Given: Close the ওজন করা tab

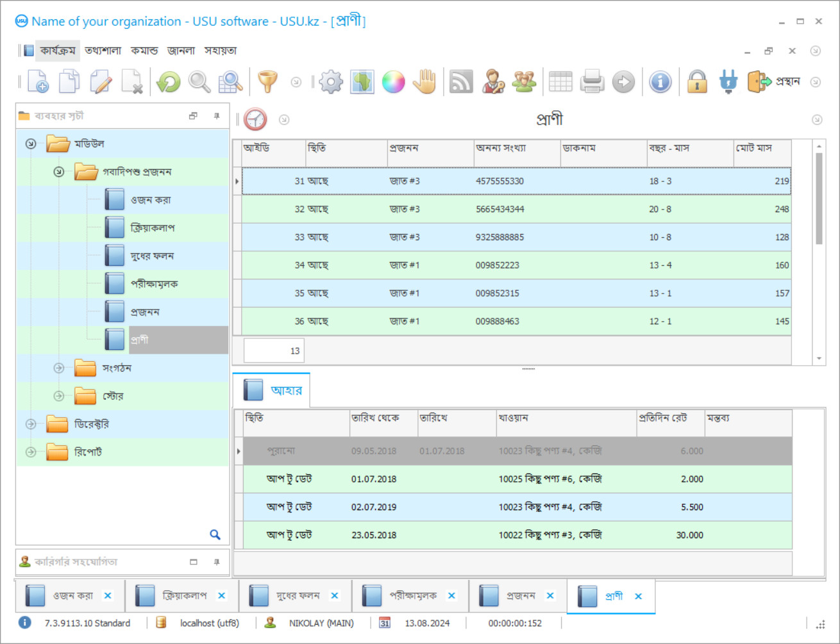Looking at the screenshot, I should point(108,596).
